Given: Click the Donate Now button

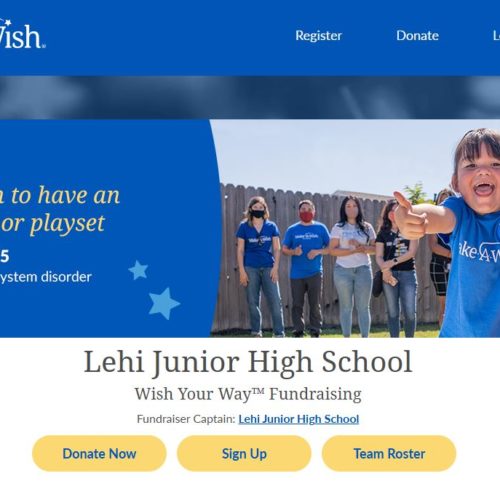Looking at the screenshot, I should pos(99,453).
